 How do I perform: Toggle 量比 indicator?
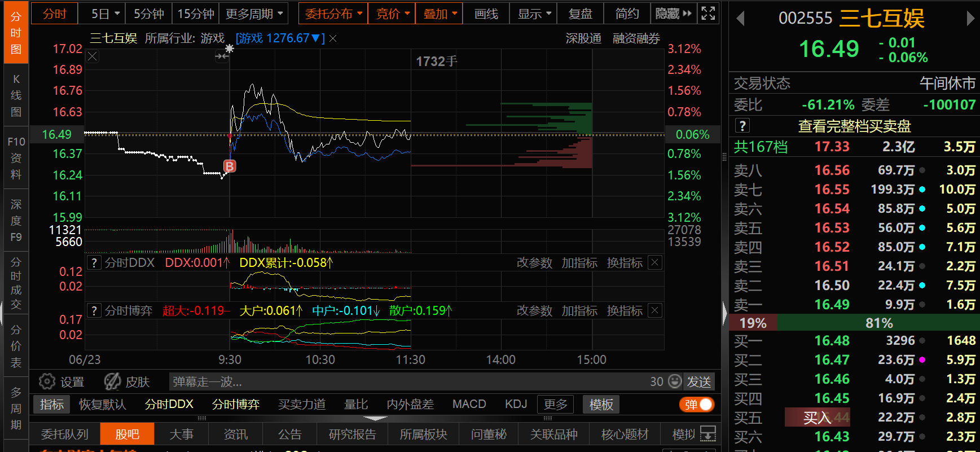(x=356, y=404)
